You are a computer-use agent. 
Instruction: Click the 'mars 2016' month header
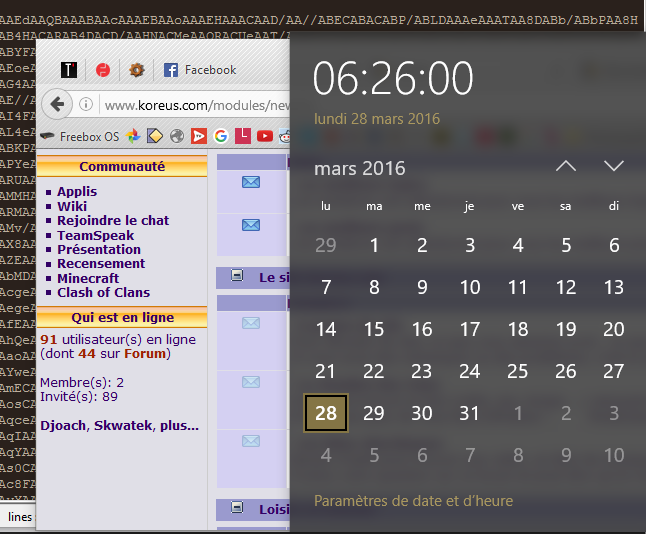click(x=360, y=168)
